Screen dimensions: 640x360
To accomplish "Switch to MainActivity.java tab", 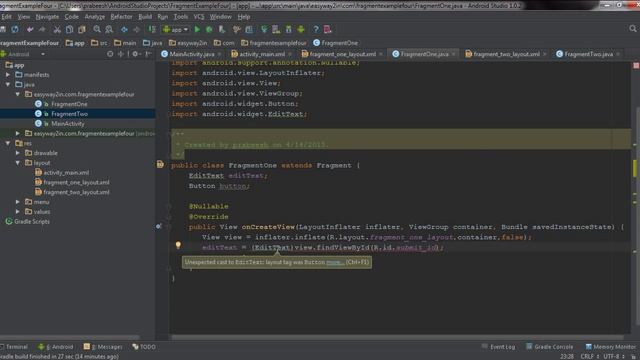I will click(x=191, y=54).
